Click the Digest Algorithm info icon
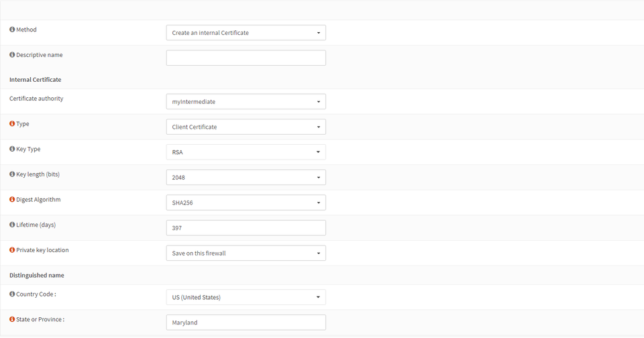Image resolution: width=644 pixels, height=338 pixels. tap(12, 200)
